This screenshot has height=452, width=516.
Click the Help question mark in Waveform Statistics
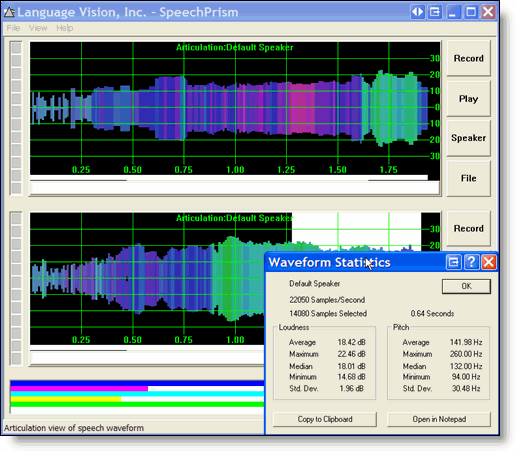(x=471, y=262)
